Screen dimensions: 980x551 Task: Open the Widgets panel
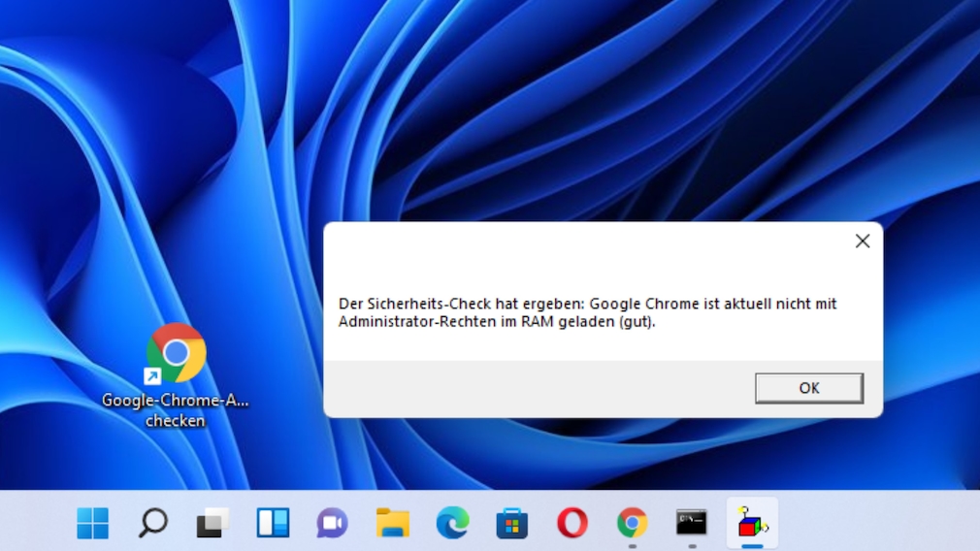click(x=273, y=524)
